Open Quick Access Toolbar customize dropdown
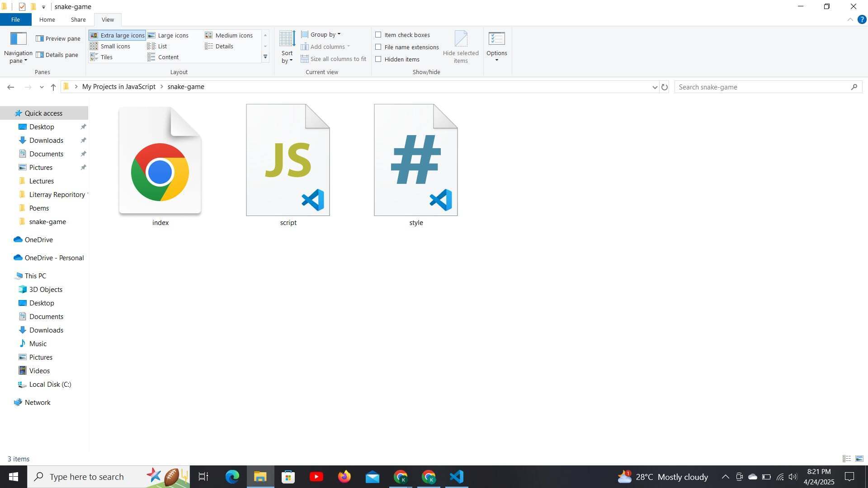 pos(43,7)
